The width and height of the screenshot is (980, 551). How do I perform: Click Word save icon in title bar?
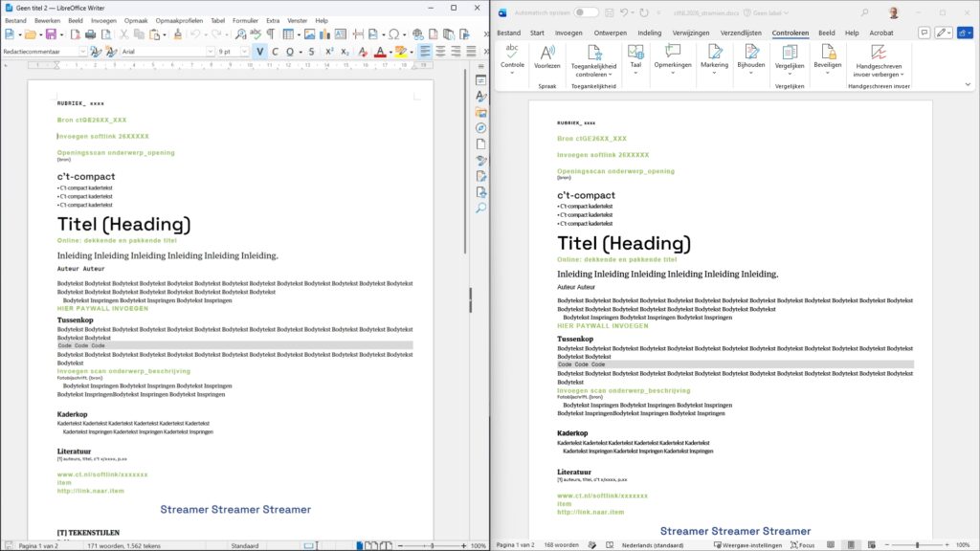tap(610, 12)
